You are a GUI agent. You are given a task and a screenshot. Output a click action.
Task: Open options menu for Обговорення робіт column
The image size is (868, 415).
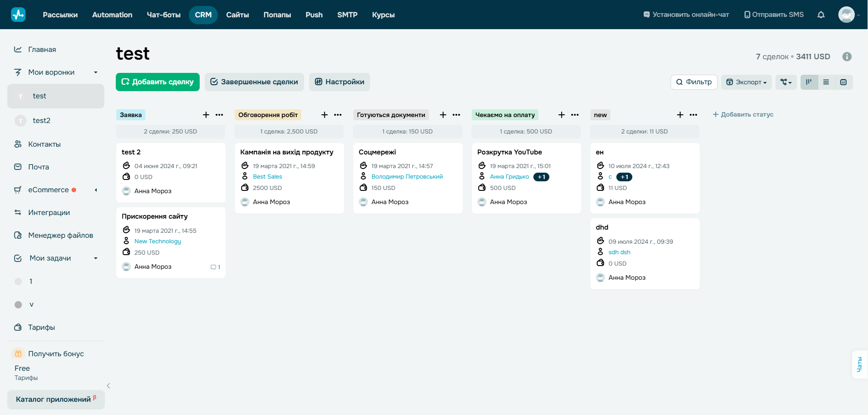point(337,115)
